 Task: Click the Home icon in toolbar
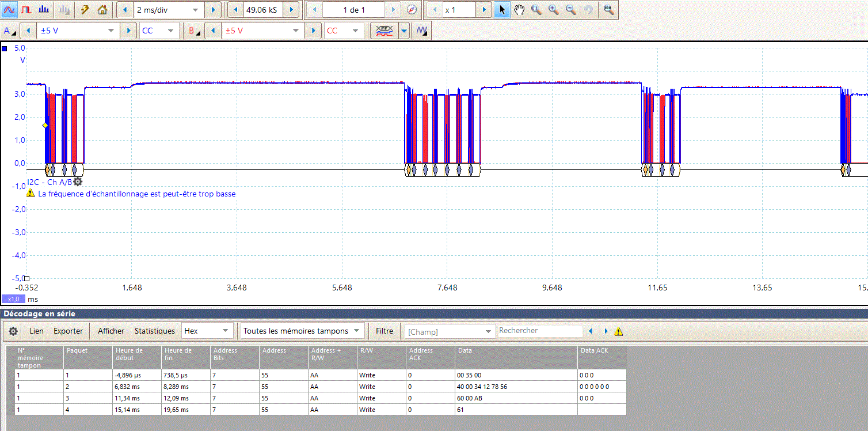(x=102, y=10)
